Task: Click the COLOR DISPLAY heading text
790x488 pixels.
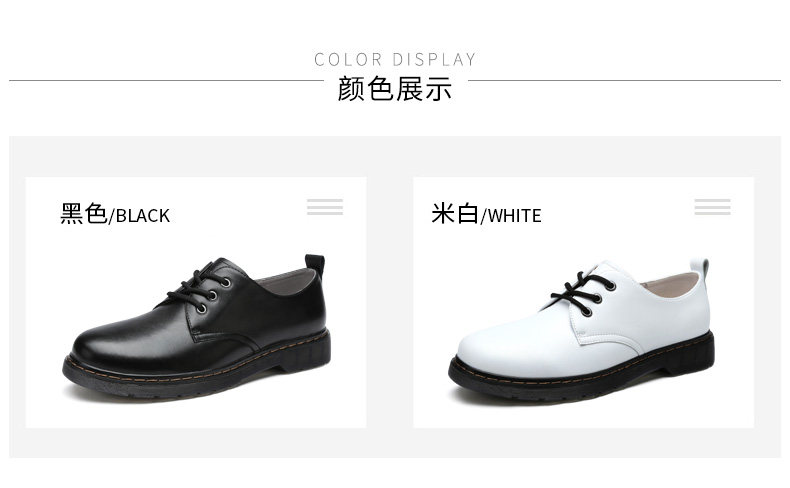Action: (x=395, y=59)
